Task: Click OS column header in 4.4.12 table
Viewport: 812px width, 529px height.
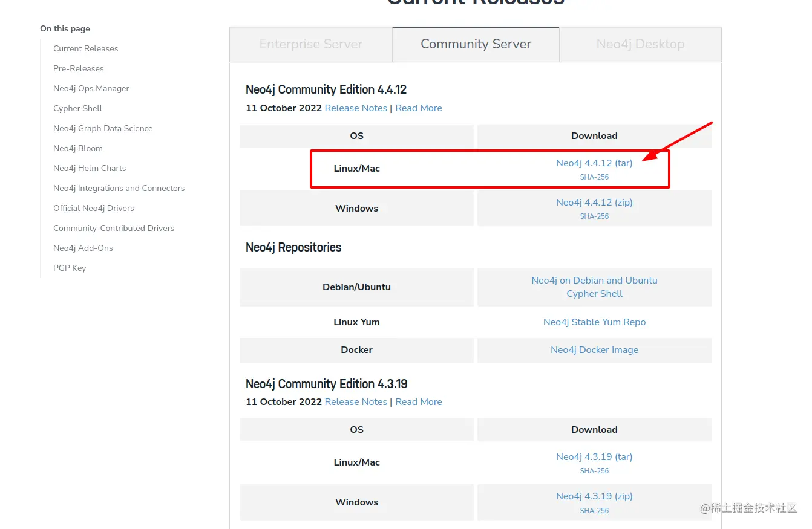Action: [356, 136]
